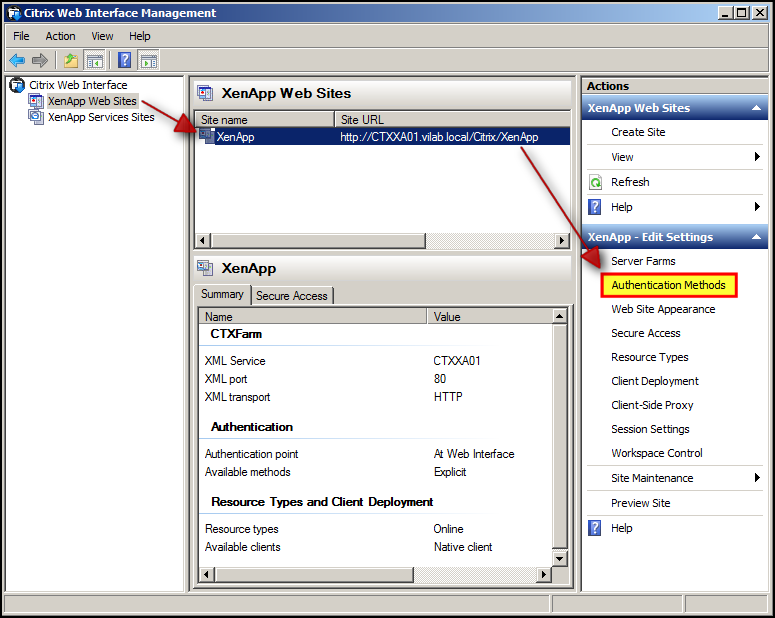Image resolution: width=775 pixels, height=618 pixels.
Task: Open Server Farms settings
Action: coord(643,261)
